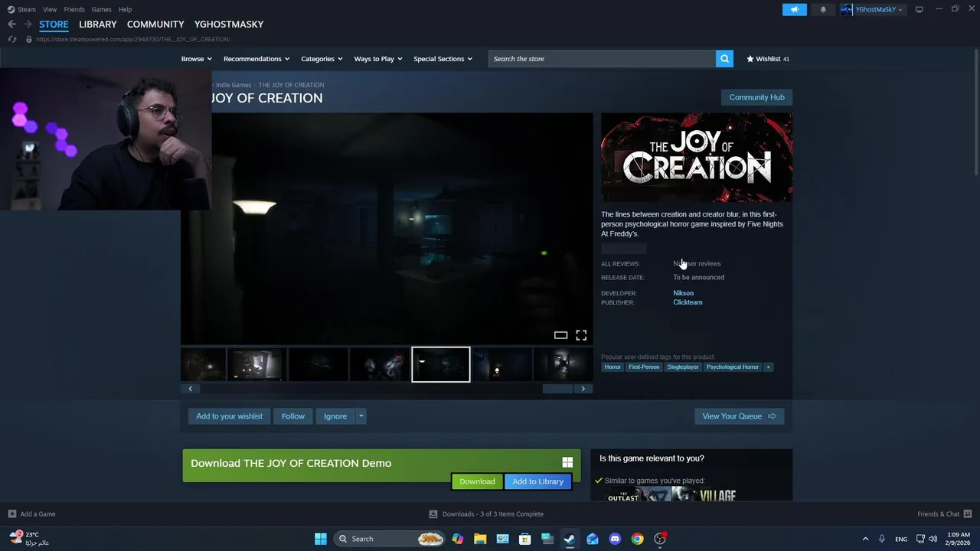Follow this game
980x551 pixels.
293,416
